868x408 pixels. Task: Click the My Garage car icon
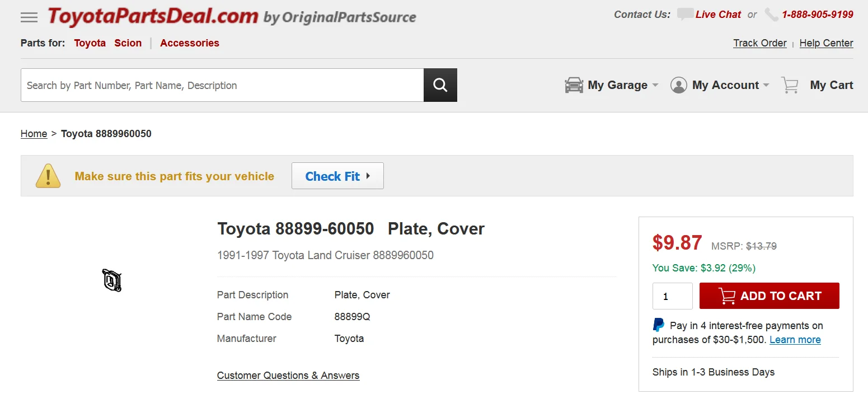[x=574, y=85]
